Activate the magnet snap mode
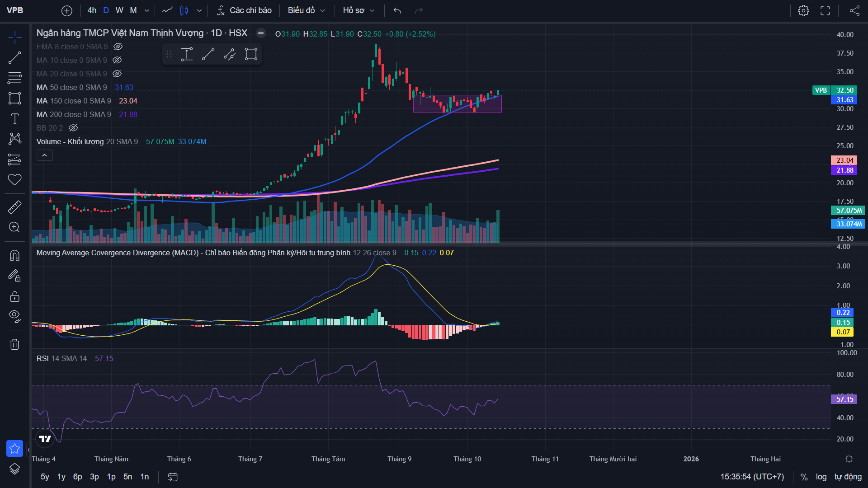Viewport: 868px width, 488px height. pyautogui.click(x=14, y=256)
